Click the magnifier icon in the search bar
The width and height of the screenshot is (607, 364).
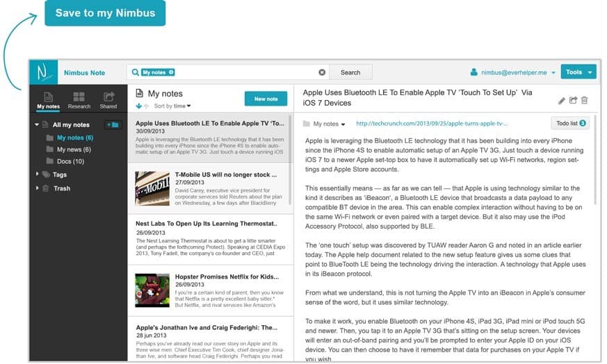tap(135, 72)
